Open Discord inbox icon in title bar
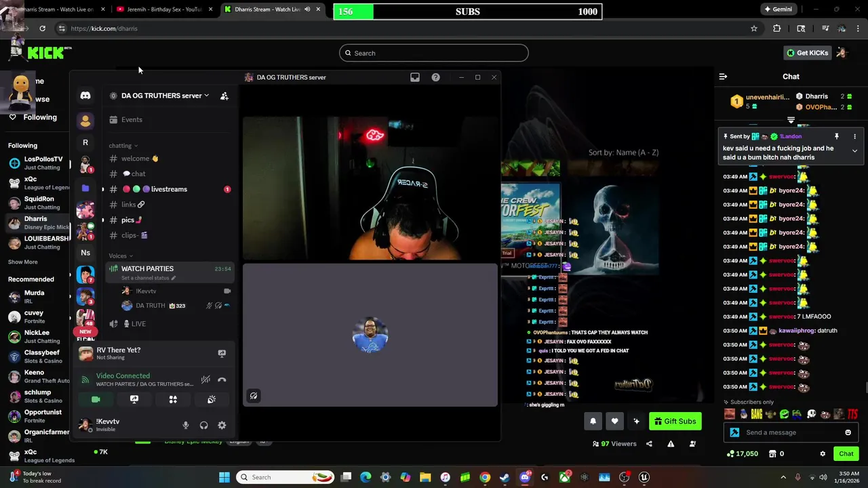This screenshot has width=868, height=488. (415, 77)
